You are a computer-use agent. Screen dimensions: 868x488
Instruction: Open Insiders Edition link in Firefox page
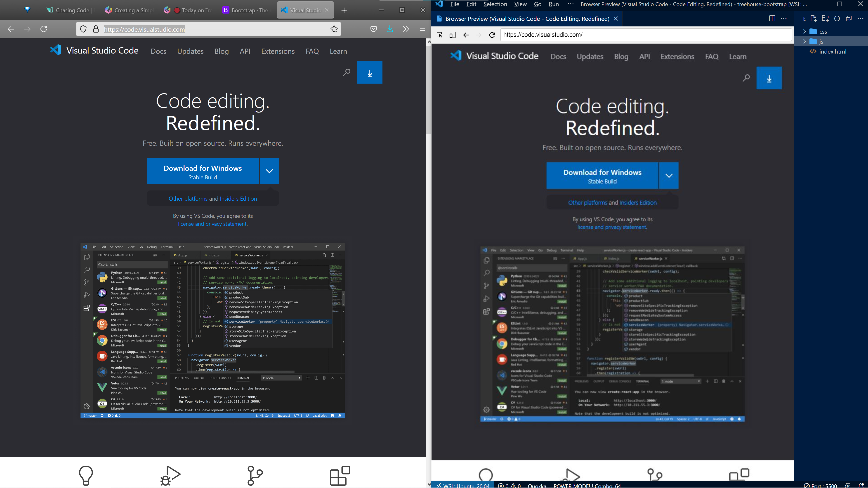pyautogui.click(x=238, y=199)
